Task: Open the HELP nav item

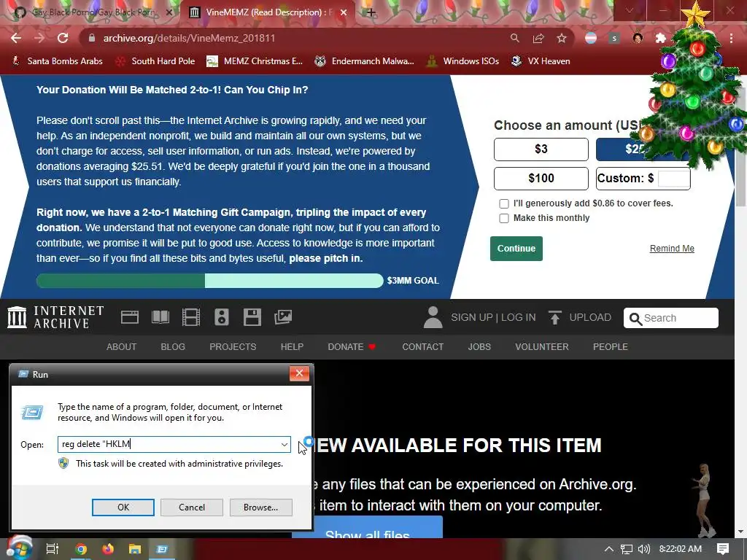Action: click(x=292, y=346)
